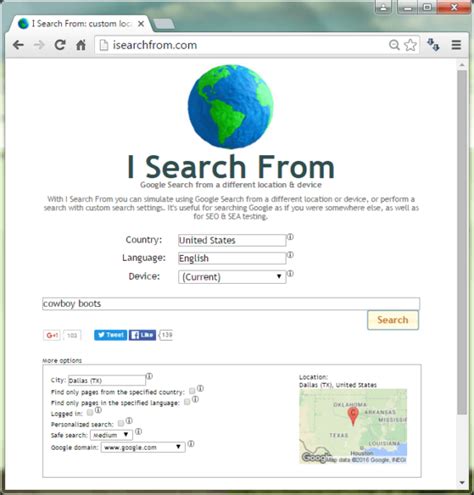Screen dimensions: 474x495
Task: Click the info icon next to Country
Action: (290, 237)
